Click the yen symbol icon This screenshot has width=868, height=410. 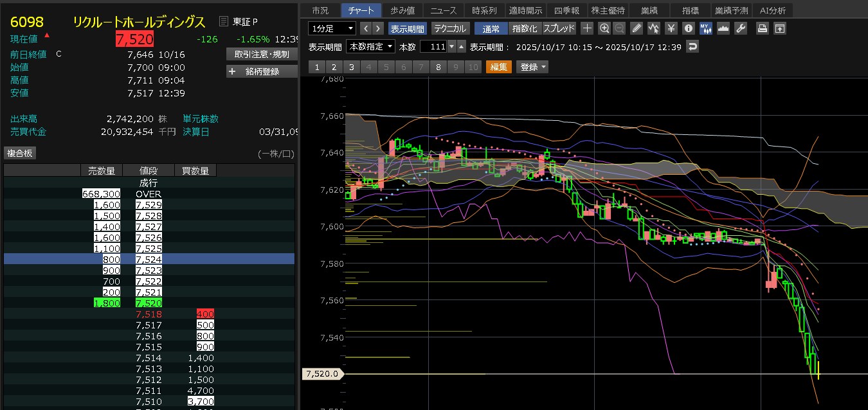click(671, 28)
